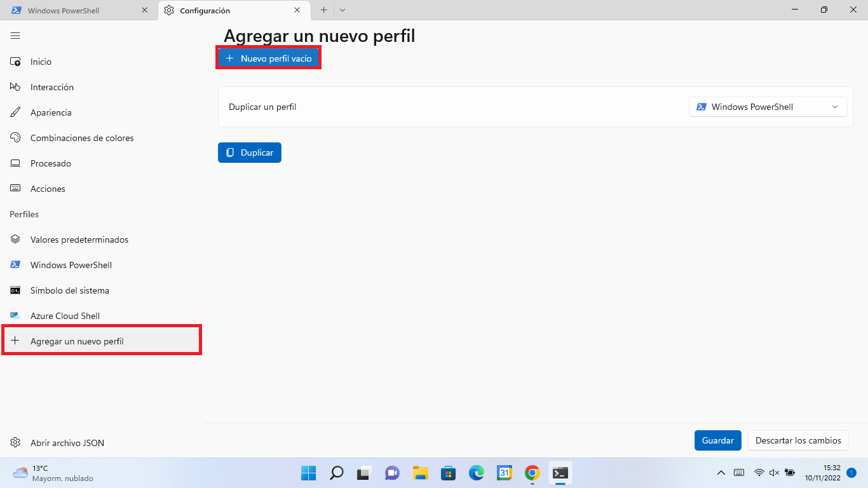
Task: Open Wi-Fi network tray icon
Action: tap(759, 473)
